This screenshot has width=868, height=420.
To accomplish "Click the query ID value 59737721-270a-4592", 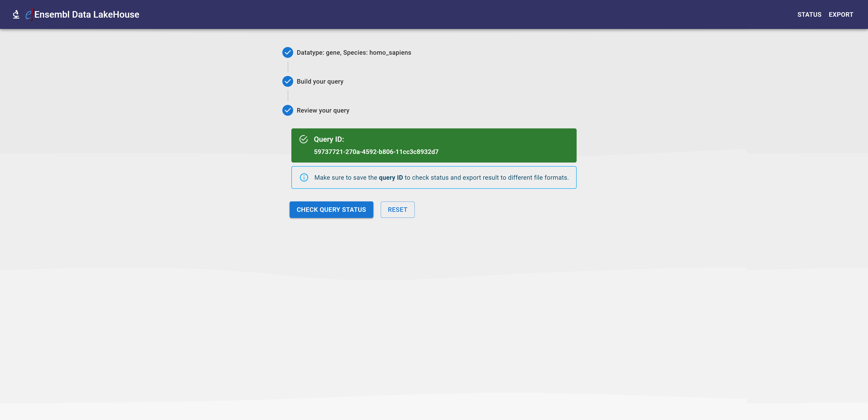I will (x=376, y=152).
